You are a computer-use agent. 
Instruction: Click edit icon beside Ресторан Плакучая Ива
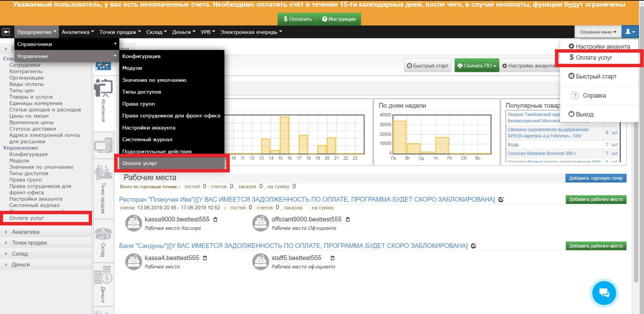501,200
